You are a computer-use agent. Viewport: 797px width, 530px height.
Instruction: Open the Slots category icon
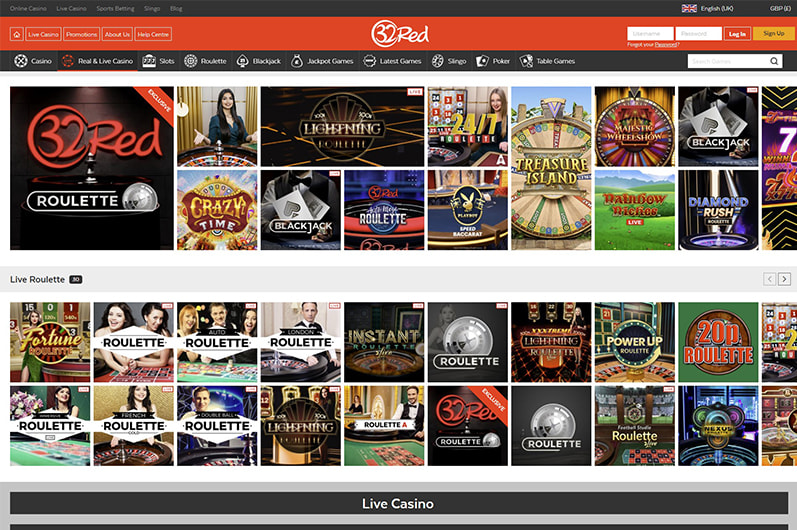[x=149, y=61]
